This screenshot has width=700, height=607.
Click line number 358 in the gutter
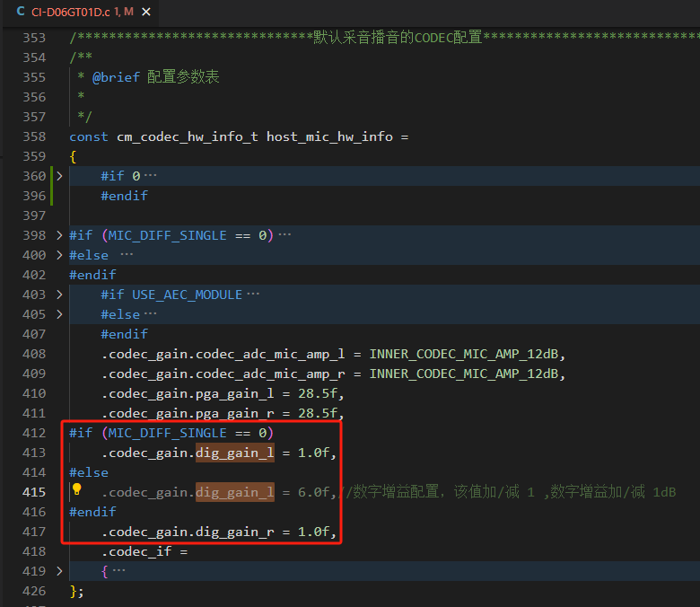click(x=34, y=136)
